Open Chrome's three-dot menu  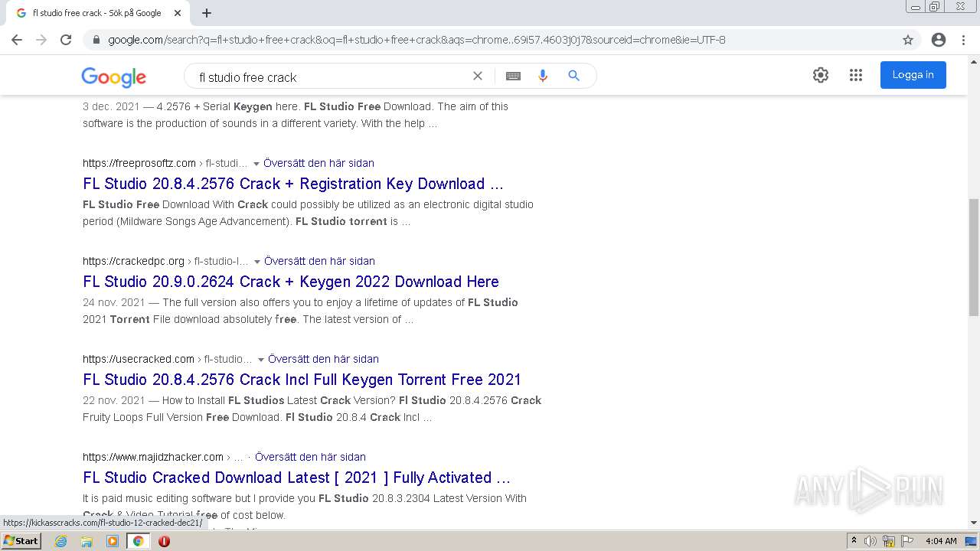point(964,40)
